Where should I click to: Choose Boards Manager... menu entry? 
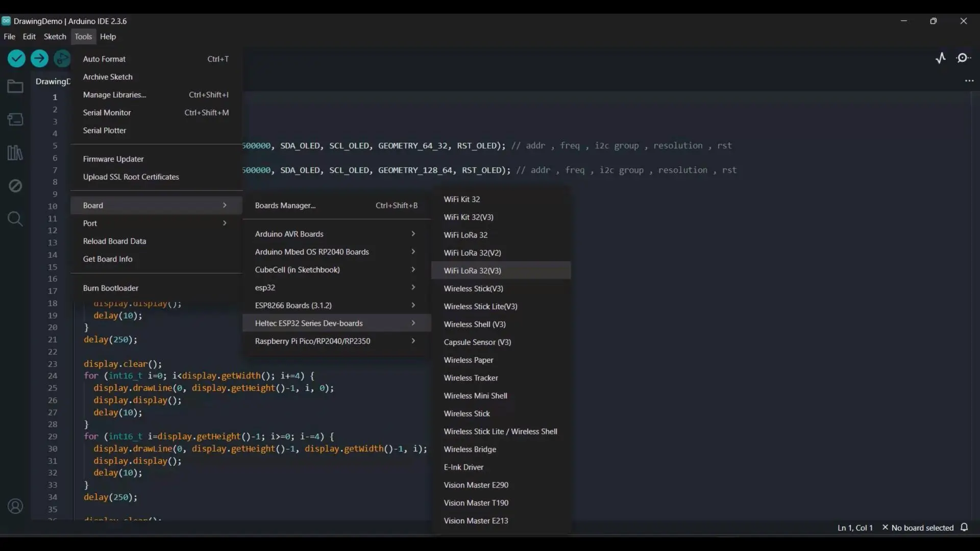pyautogui.click(x=285, y=205)
